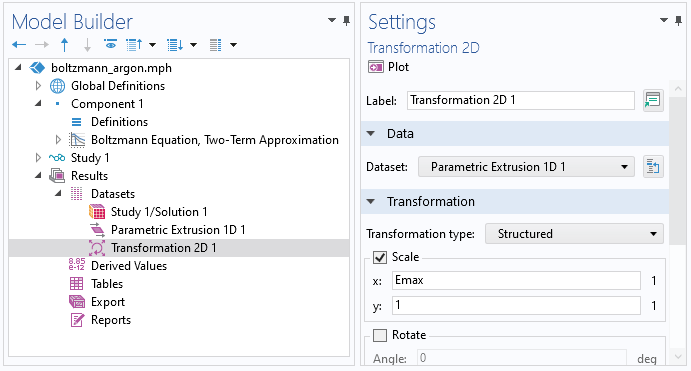691x371 pixels.
Task: Expand the Study 1 node
Action: pos(38,158)
